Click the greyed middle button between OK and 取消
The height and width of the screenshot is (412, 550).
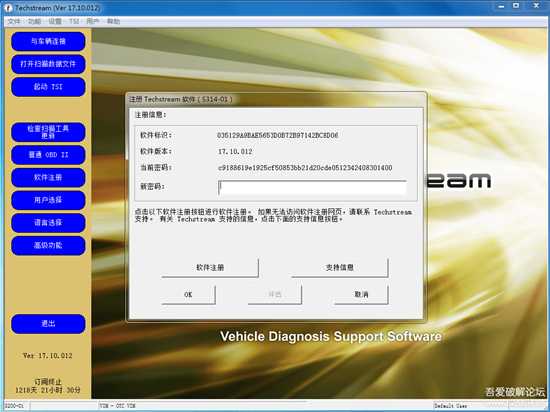tap(275, 295)
